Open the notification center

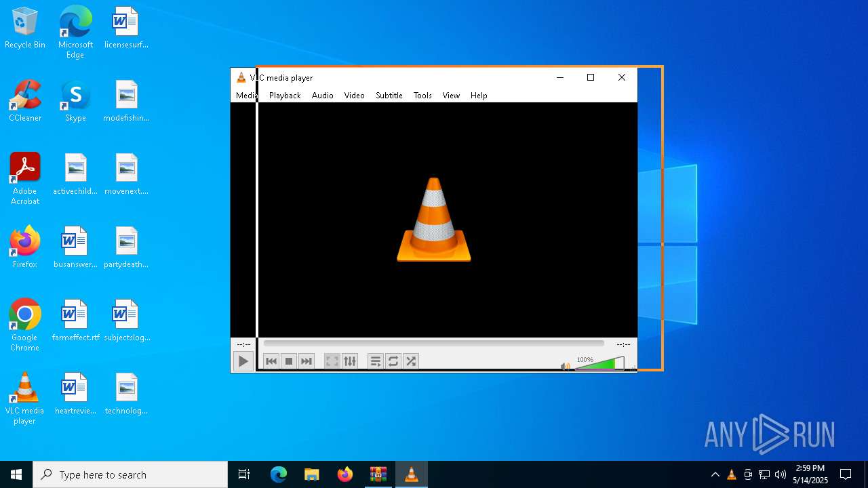pos(846,474)
